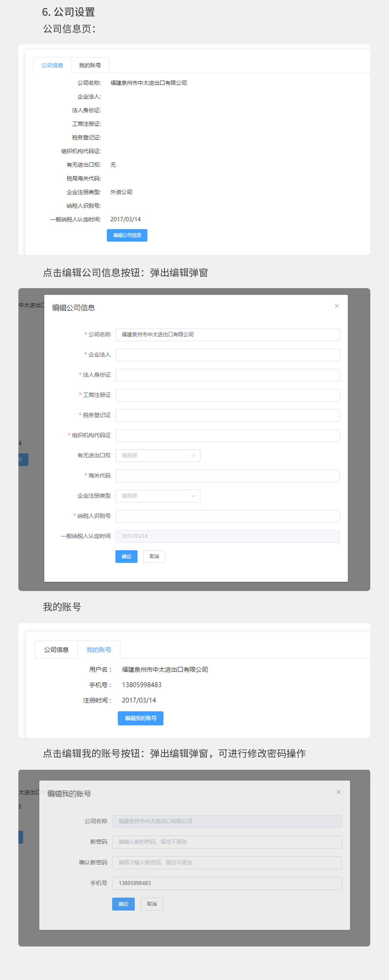Cancel the 编辑公司信息 dialog with 取消
Screen dimensions: 389x980
(154, 556)
